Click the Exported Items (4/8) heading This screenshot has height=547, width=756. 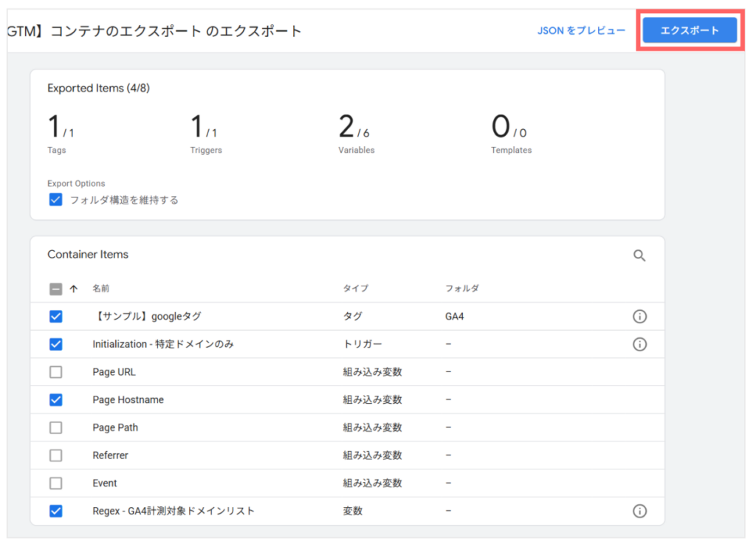tap(98, 88)
